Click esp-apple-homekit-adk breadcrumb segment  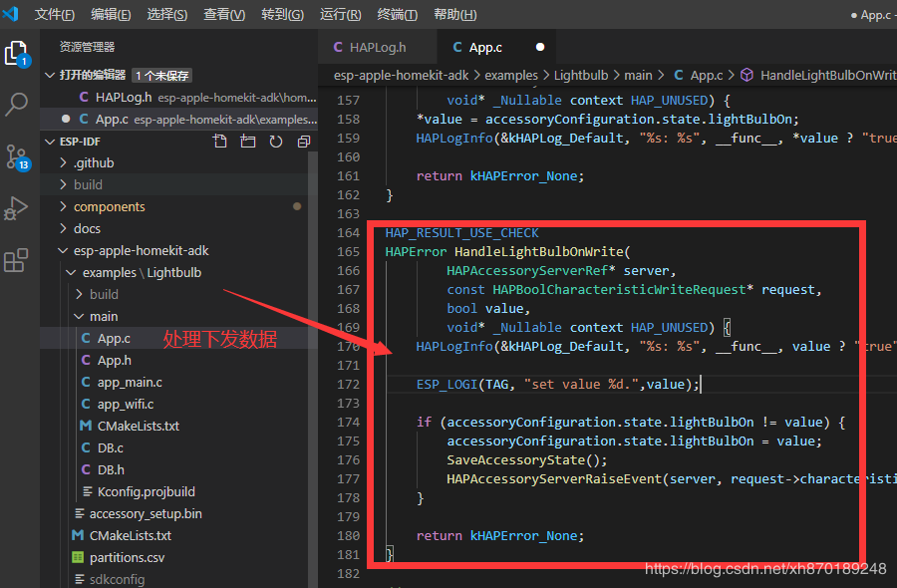[401, 75]
